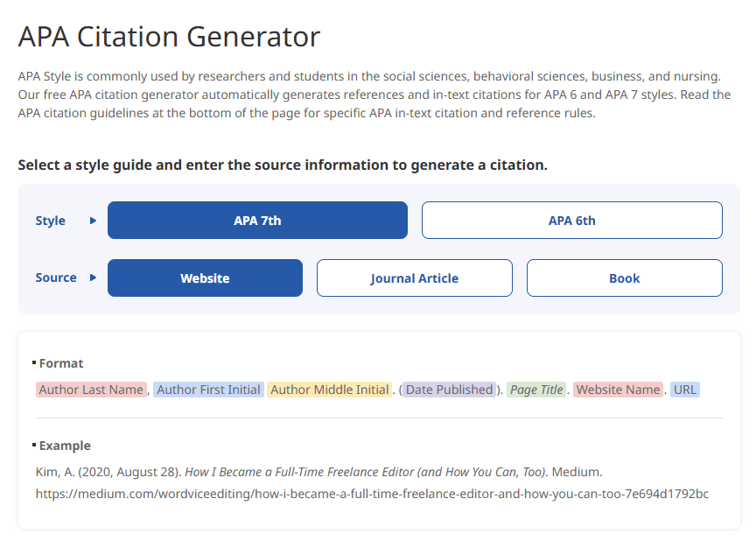The width and height of the screenshot is (756, 541).
Task: Click the arrow icon beside the Style label
Action: pos(93,220)
